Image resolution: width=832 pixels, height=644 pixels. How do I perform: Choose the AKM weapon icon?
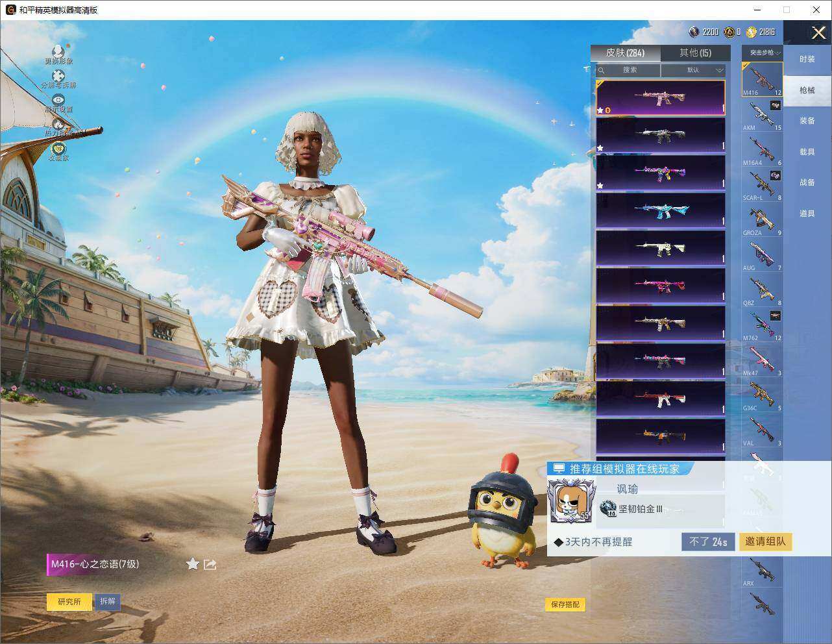[763, 115]
